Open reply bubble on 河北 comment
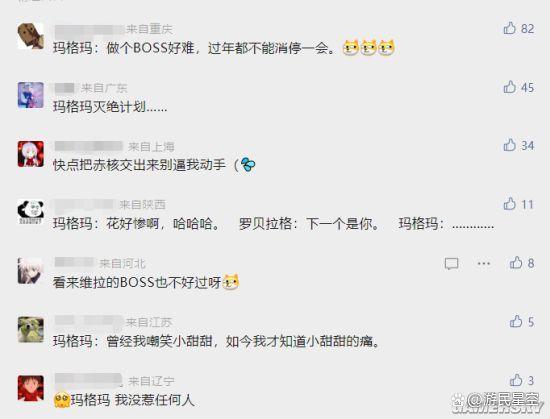This screenshot has width=550, height=419. 451,263
